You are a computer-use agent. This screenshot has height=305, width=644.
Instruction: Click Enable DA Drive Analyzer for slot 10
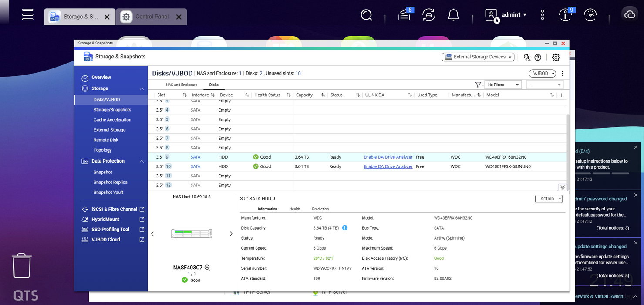tap(388, 166)
